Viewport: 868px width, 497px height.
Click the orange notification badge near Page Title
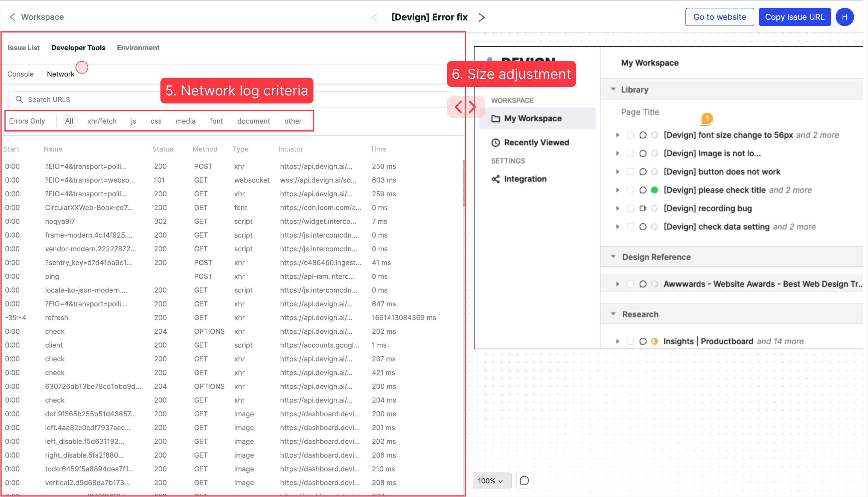(x=707, y=118)
